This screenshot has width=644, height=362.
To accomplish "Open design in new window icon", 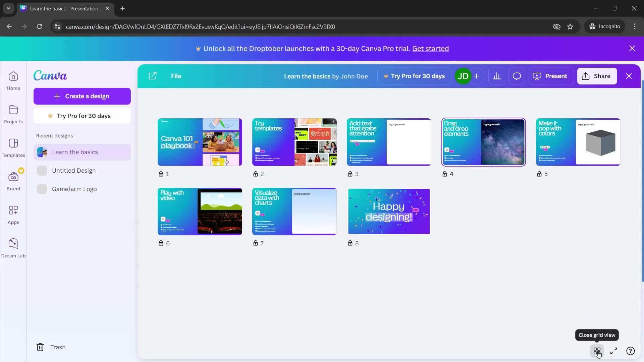I will click(153, 76).
